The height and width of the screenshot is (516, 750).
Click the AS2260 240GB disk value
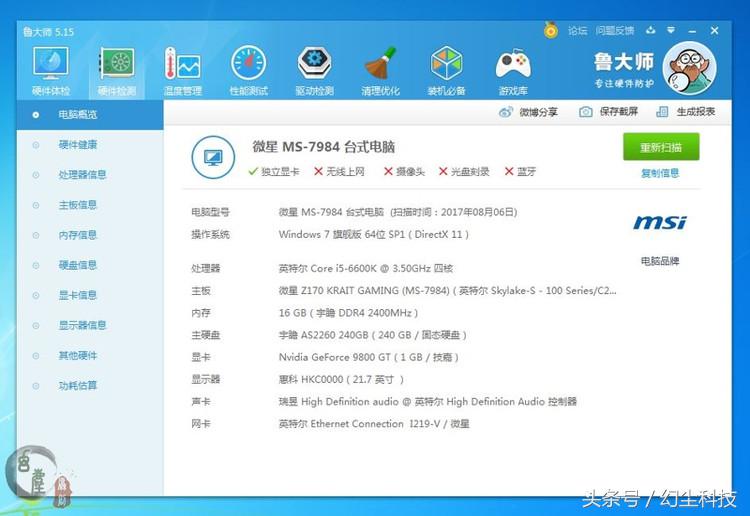(x=373, y=335)
